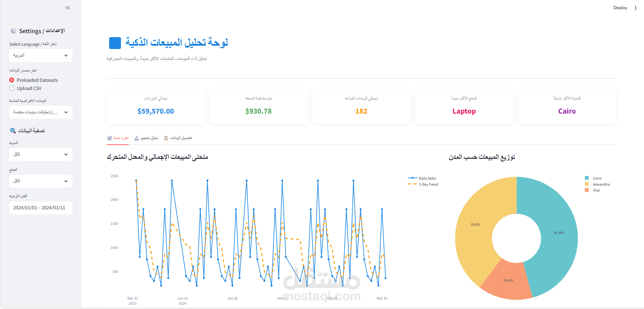The width and height of the screenshot is (644, 309).
Task: Click the chart icon on نظرة عامة tab
Action: [109, 138]
